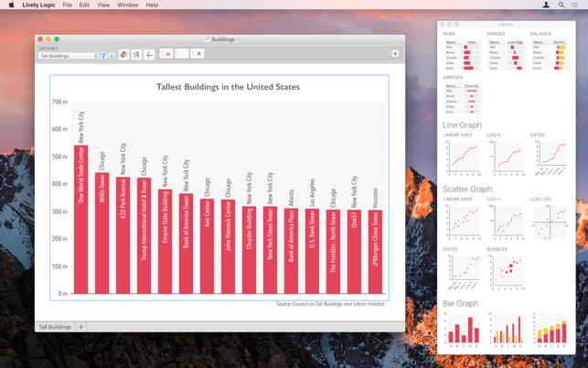588x368 pixels.
Task: Select the Tall Buildings sheet tab
Action: 55,327
